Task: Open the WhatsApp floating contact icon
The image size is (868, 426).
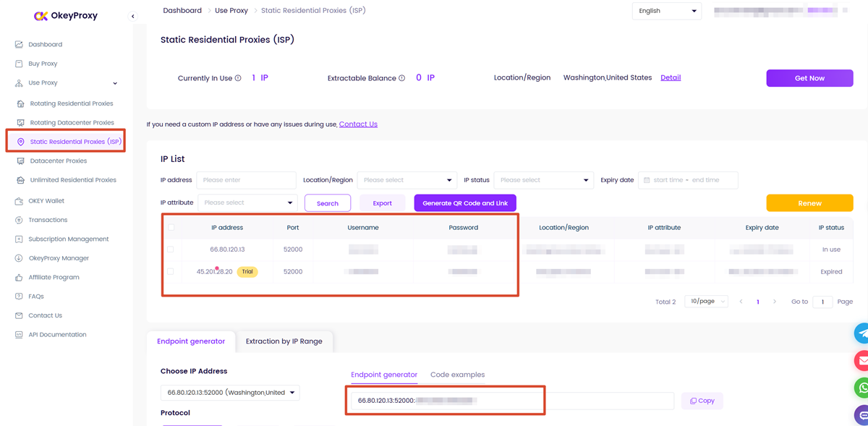Action: point(862,388)
